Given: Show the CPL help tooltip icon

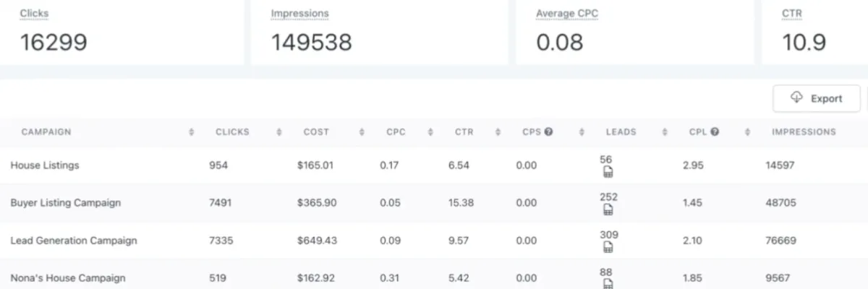Looking at the screenshot, I should 715,132.
